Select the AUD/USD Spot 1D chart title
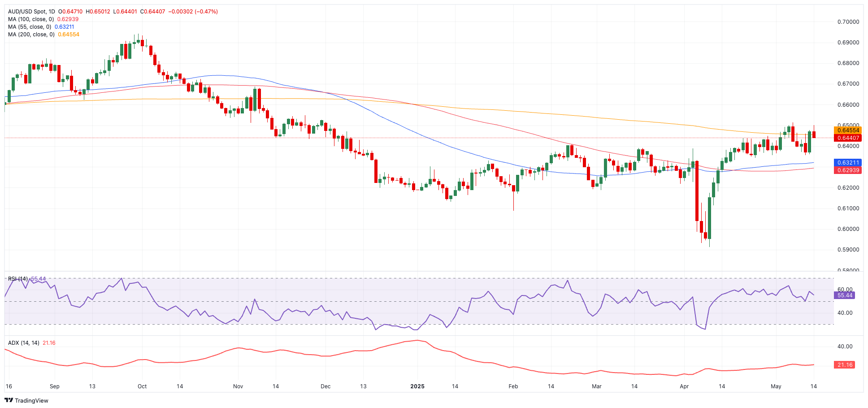The width and height of the screenshot is (868, 408). [31, 12]
